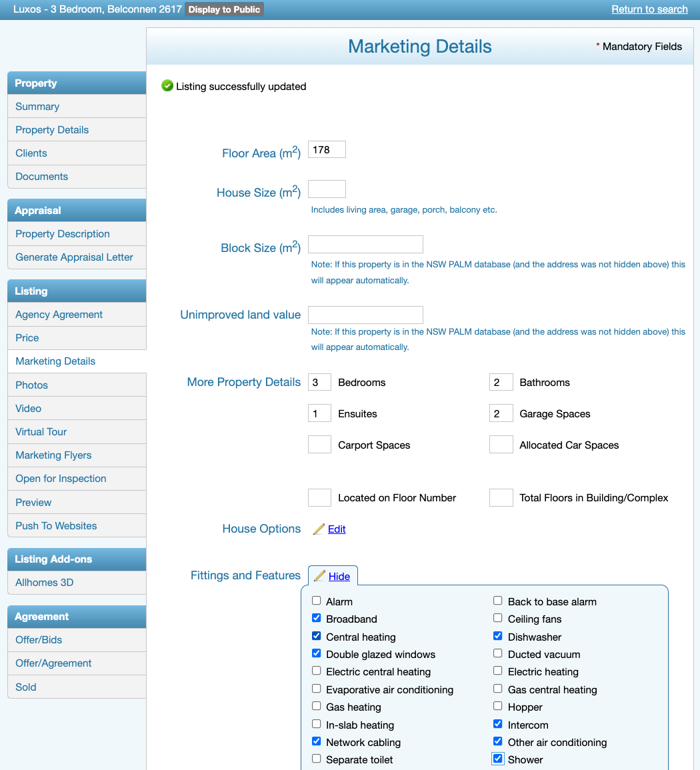Enable the Alarm checkbox
Image resolution: width=700 pixels, height=770 pixels.
pyautogui.click(x=316, y=600)
